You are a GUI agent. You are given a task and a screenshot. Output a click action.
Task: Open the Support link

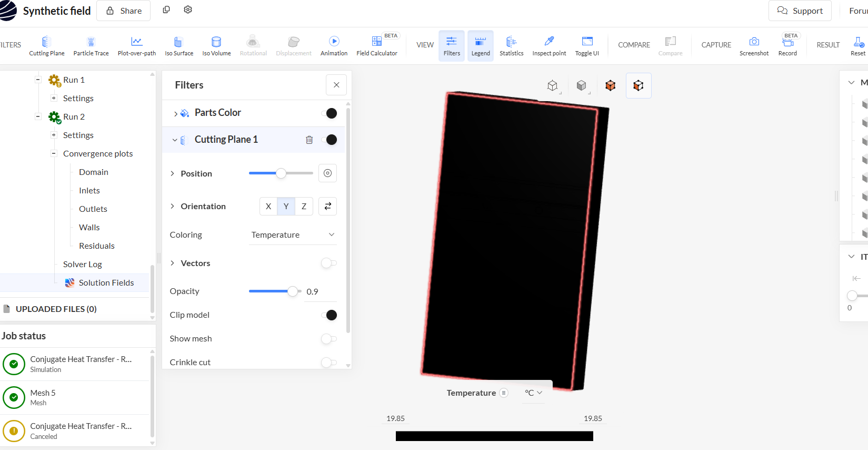pos(800,11)
